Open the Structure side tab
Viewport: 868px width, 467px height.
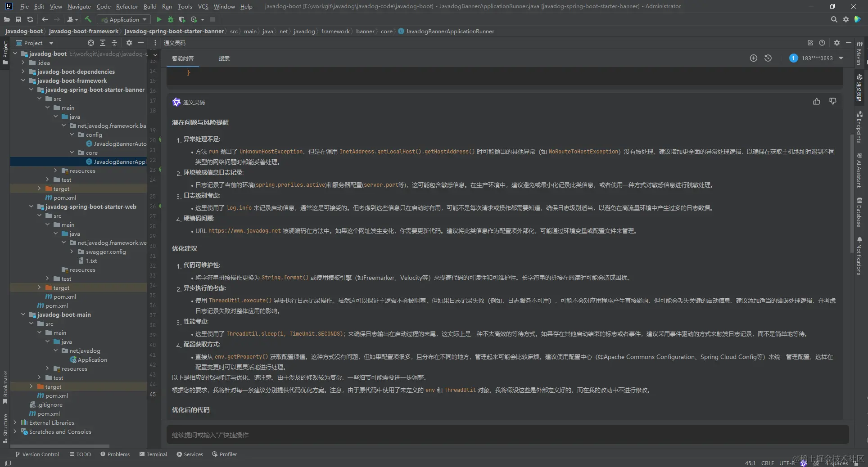click(x=5, y=428)
